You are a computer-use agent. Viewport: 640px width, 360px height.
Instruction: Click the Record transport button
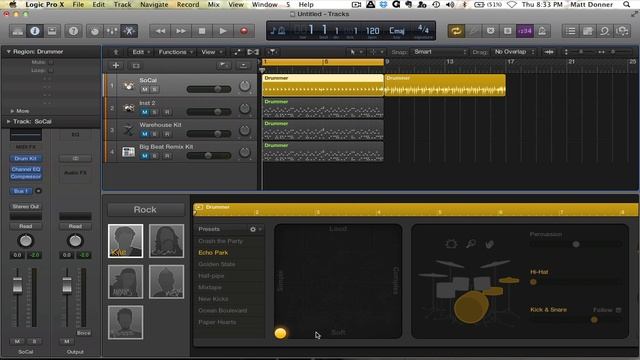click(244, 31)
